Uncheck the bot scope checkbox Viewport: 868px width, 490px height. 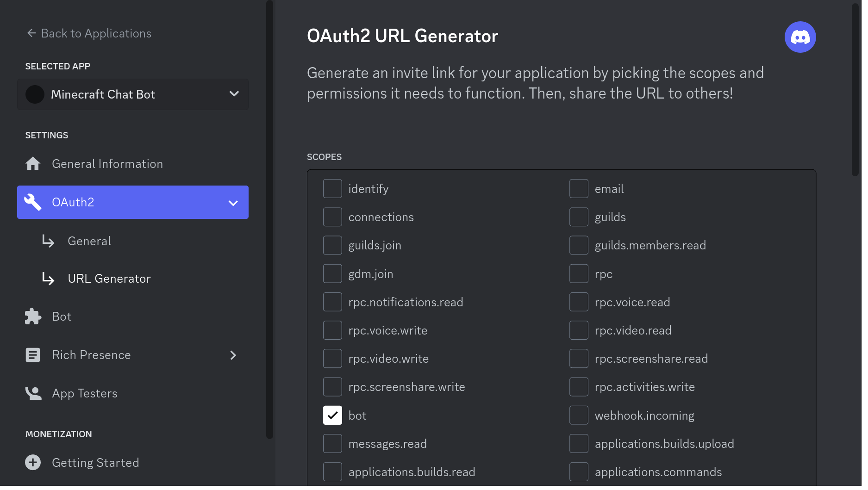pos(332,415)
